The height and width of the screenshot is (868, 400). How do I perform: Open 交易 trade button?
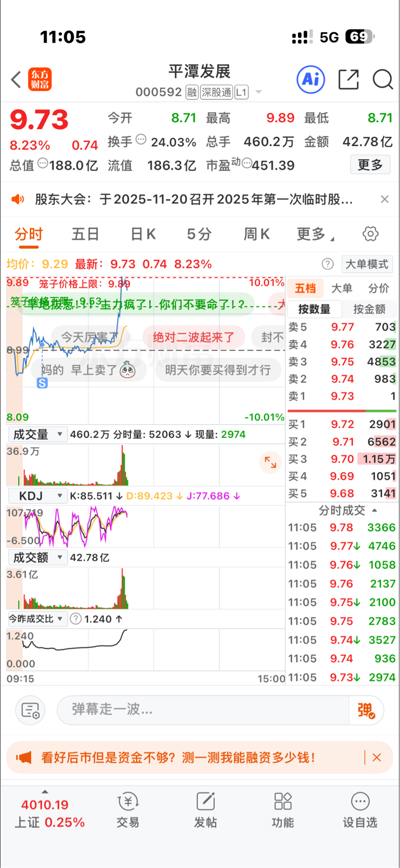pyautogui.click(x=127, y=811)
